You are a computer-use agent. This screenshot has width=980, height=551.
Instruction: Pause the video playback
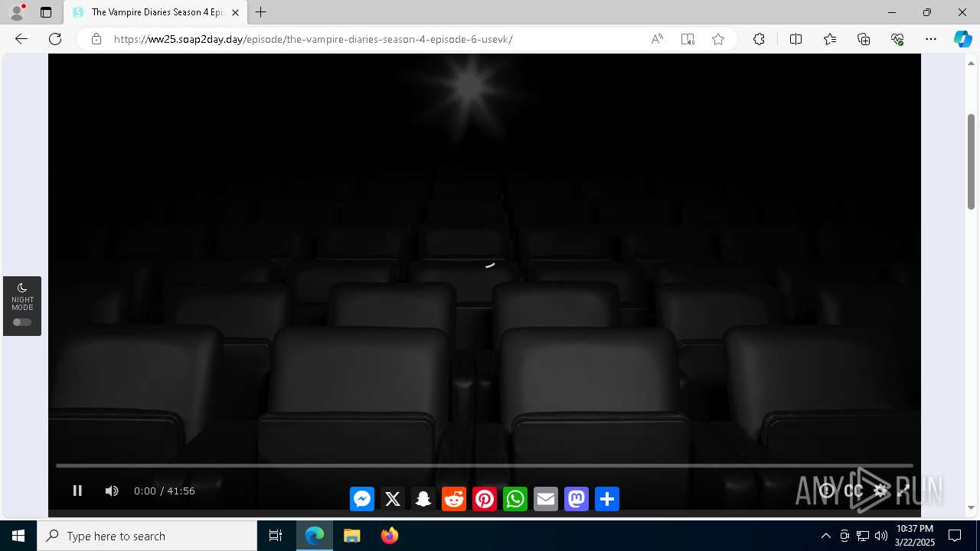[x=77, y=491]
